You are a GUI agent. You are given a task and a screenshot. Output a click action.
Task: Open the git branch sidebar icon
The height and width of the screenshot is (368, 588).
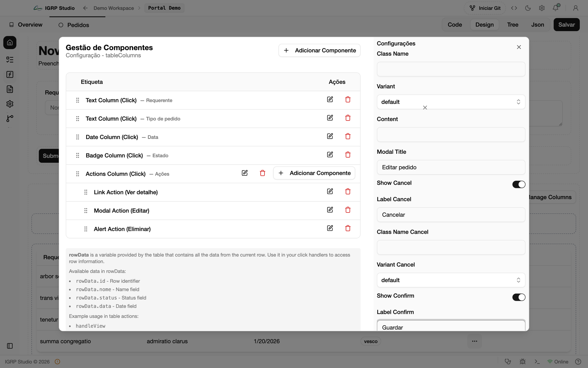(10, 118)
